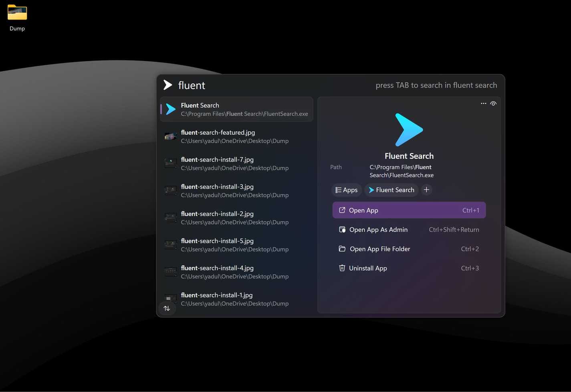Click the fluent-search-install-7.jpg thumbnail
The height and width of the screenshot is (392, 571).
click(171, 163)
